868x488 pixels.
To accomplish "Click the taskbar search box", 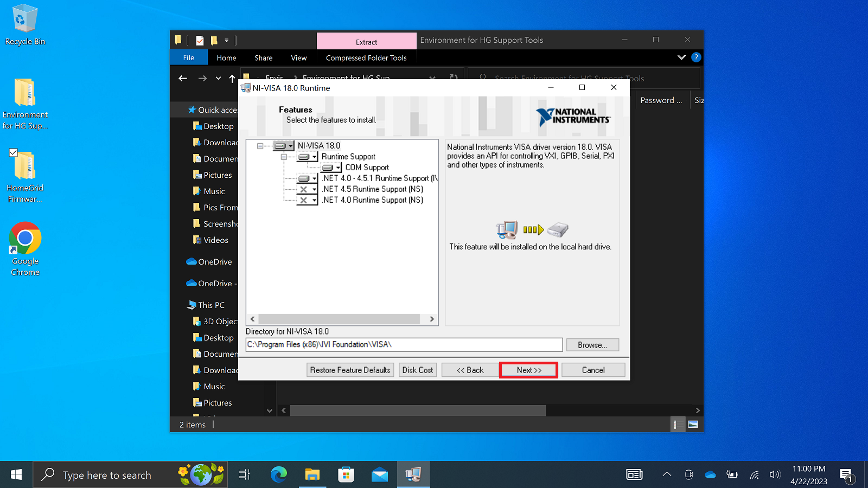I will click(x=130, y=475).
